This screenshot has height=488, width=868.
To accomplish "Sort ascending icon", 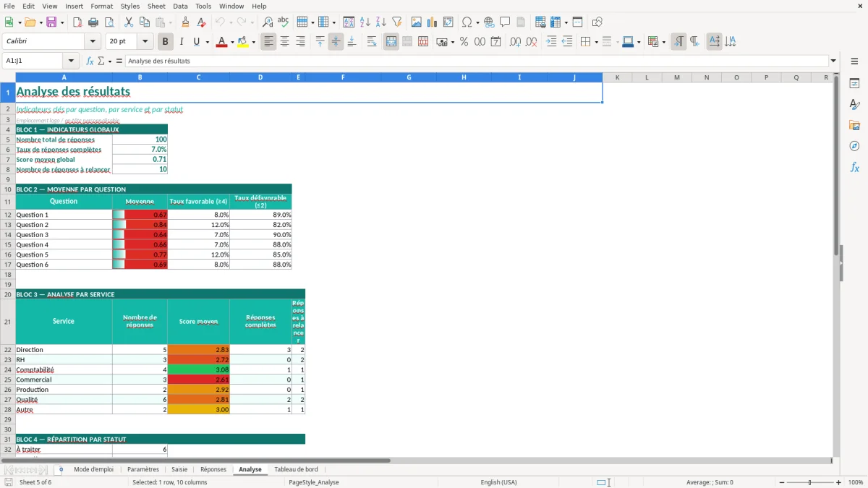I will pyautogui.click(x=365, y=22).
